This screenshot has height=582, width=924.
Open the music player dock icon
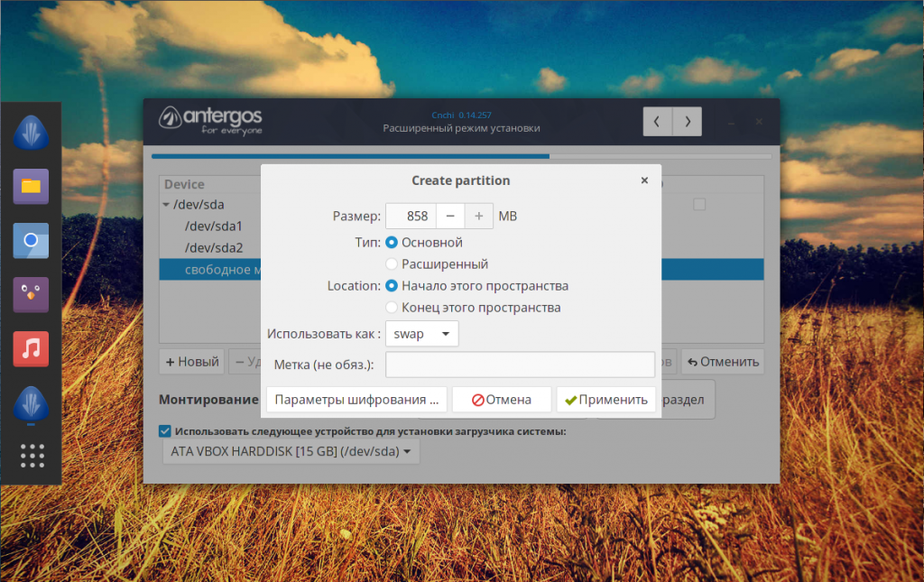(31, 348)
